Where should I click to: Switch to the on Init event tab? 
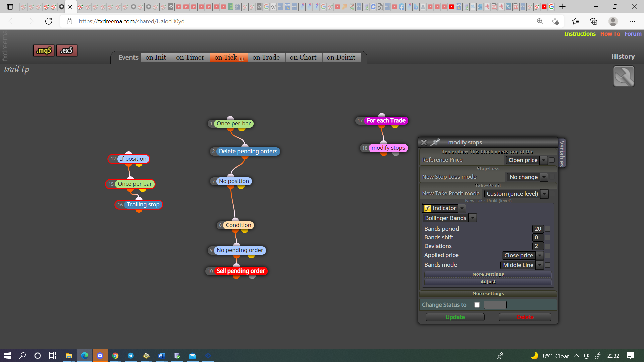pyautogui.click(x=156, y=58)
